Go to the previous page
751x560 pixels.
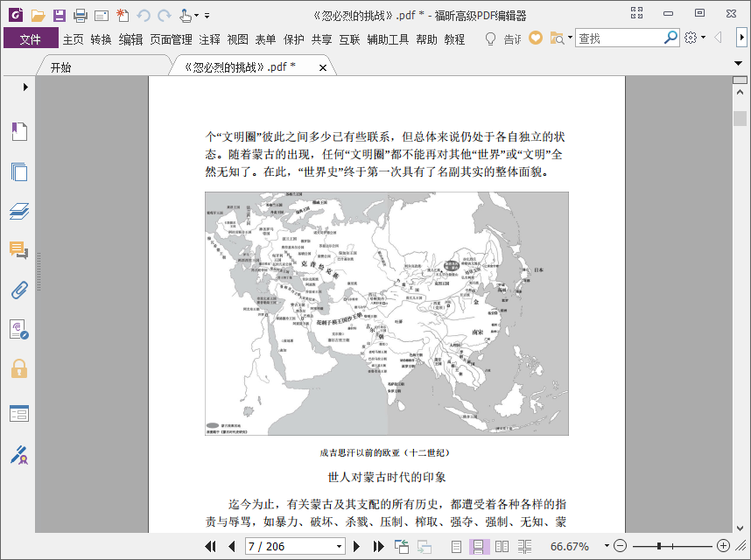pyautogui.click(x=232, y=546)
